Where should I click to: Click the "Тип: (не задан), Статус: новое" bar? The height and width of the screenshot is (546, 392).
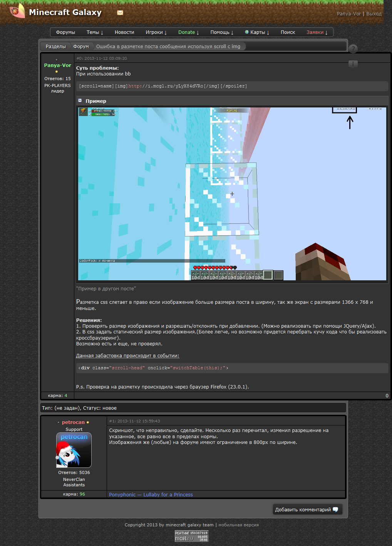pos(193,408)
